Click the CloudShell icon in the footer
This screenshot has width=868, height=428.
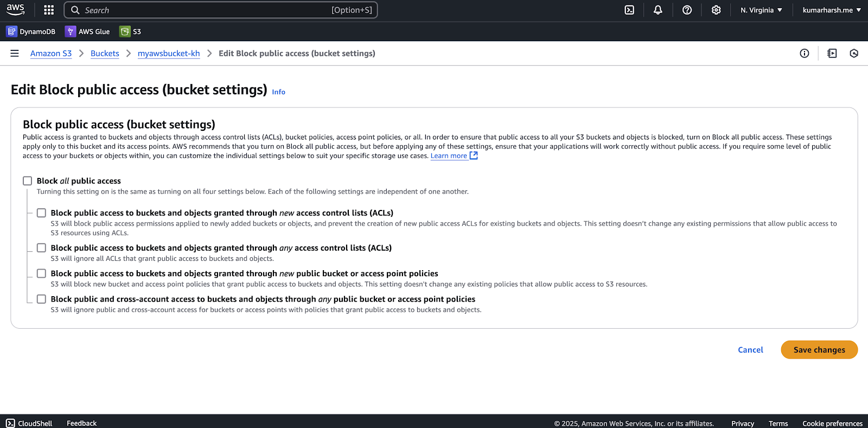(10, 423)
